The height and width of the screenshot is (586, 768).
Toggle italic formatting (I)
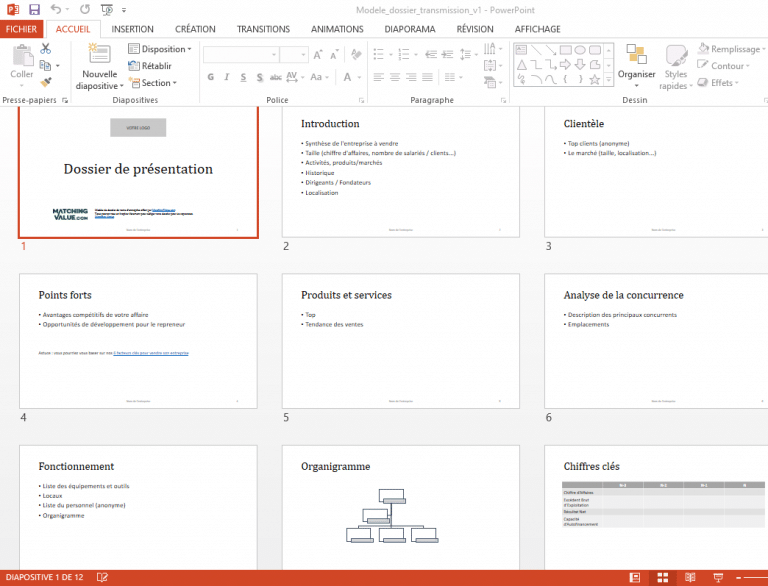coord(227,77)
